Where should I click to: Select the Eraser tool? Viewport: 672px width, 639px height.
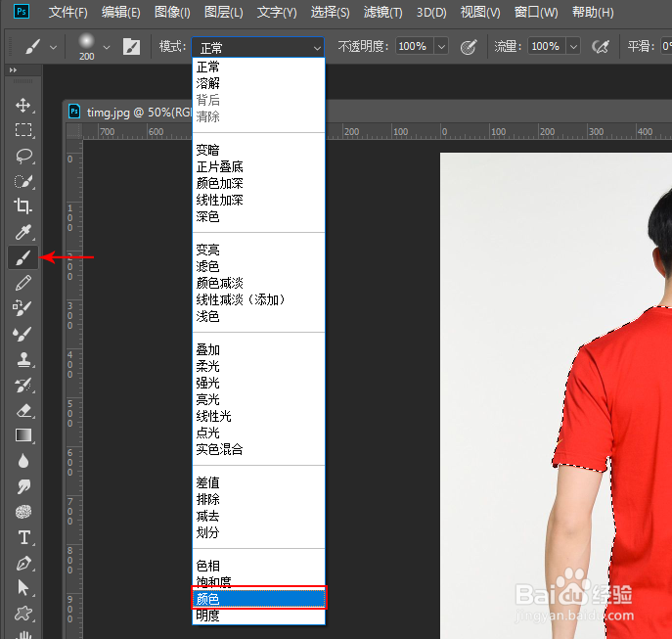pyautogui.click(x=23, y=410)
